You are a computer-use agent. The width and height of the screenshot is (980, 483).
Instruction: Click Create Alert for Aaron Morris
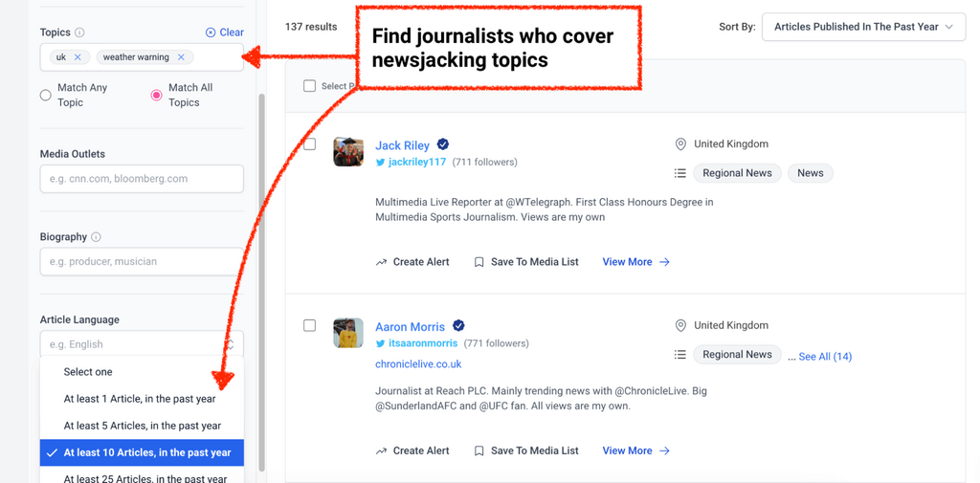pyautogui.click(x=412, y=450)
